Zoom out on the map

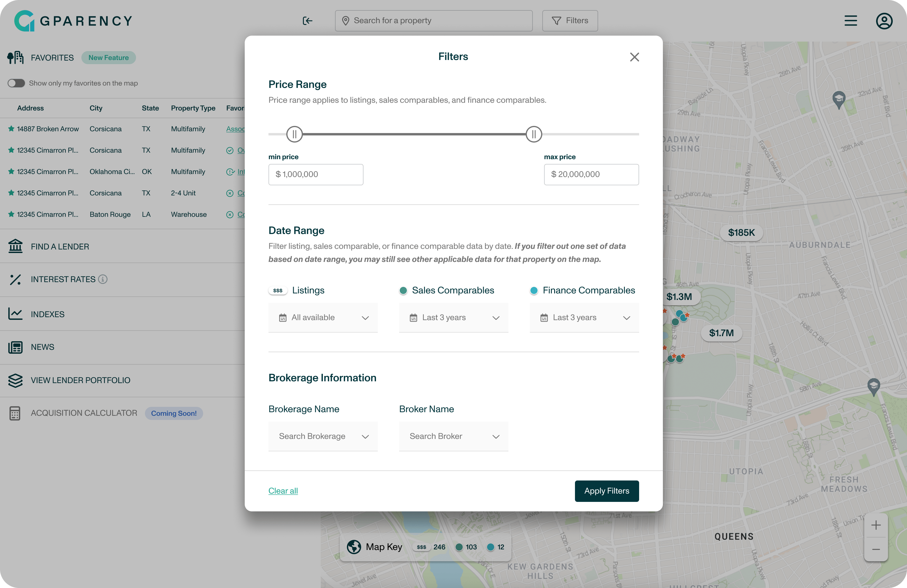coord(876,549)
